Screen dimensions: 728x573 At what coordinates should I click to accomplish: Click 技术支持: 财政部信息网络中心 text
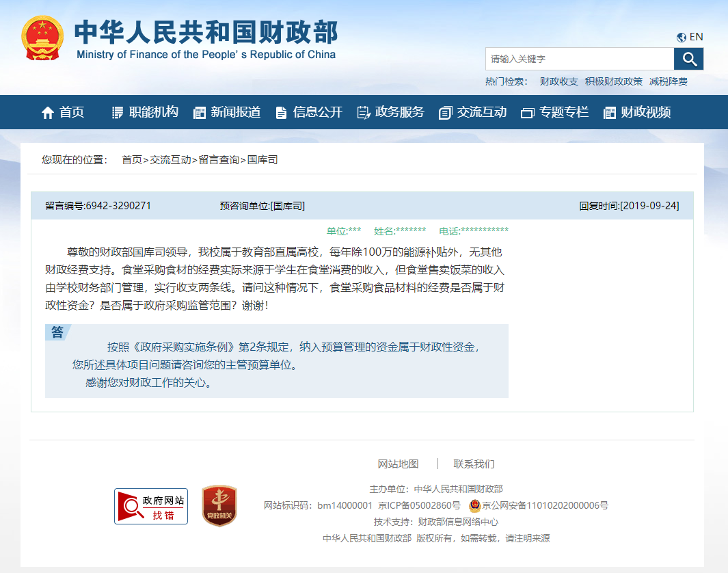click(x=436, y=522)
